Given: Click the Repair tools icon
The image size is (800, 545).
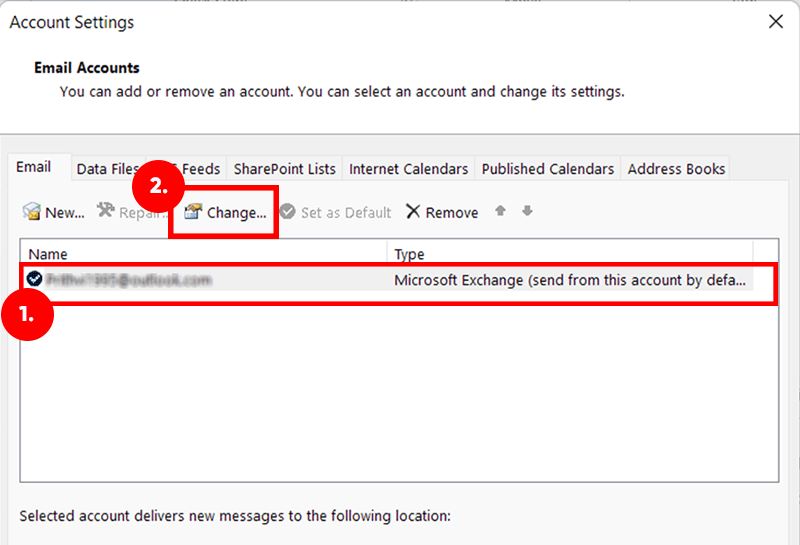Looking at the screenshot, I should [x=106, y=212].
